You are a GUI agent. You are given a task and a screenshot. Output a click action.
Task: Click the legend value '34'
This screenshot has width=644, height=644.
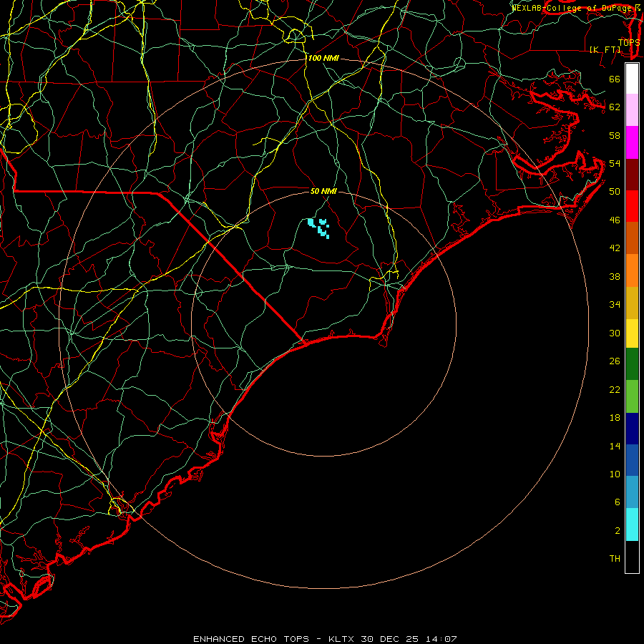coord(615,305)
